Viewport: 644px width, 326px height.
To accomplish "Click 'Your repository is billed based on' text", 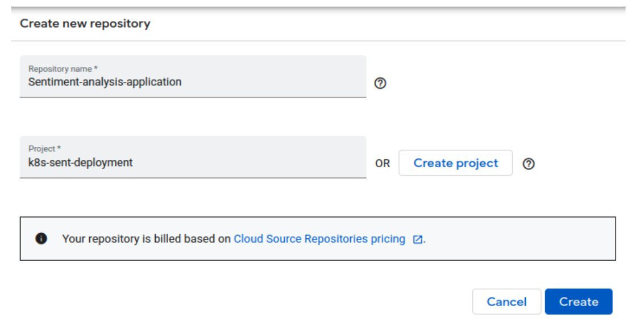I will pyautogui.click(x=146, y=239).
